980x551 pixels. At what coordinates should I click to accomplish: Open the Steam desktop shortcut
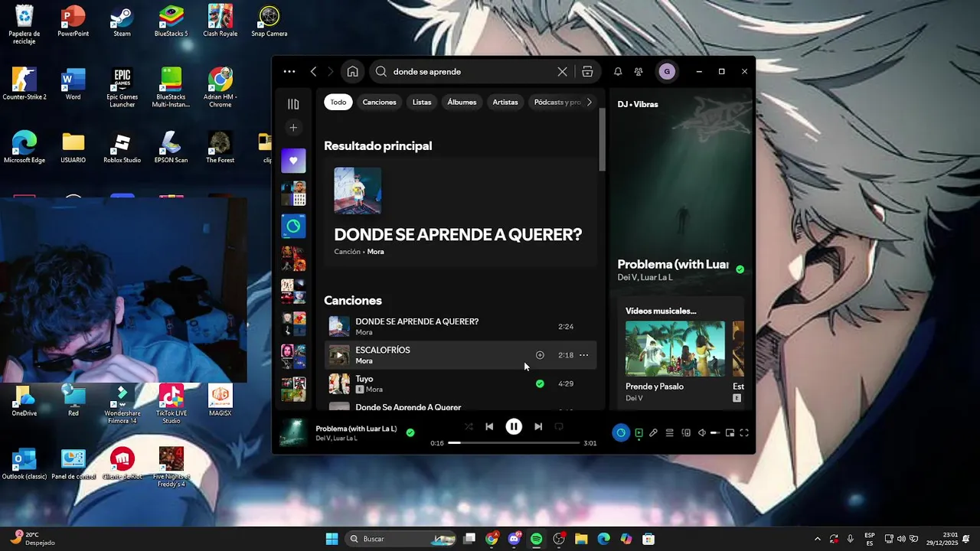[x=122, y=21]
